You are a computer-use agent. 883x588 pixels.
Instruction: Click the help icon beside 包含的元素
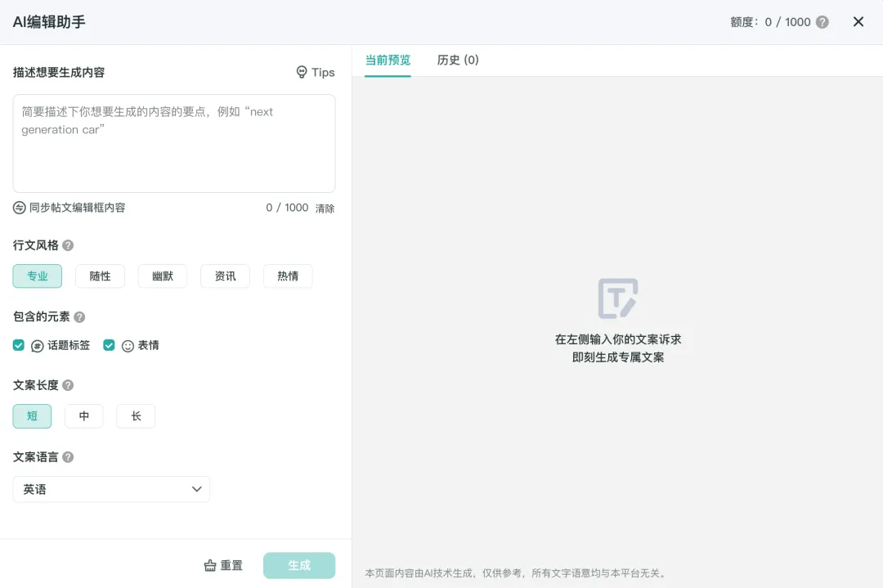[x=78, y=317]
